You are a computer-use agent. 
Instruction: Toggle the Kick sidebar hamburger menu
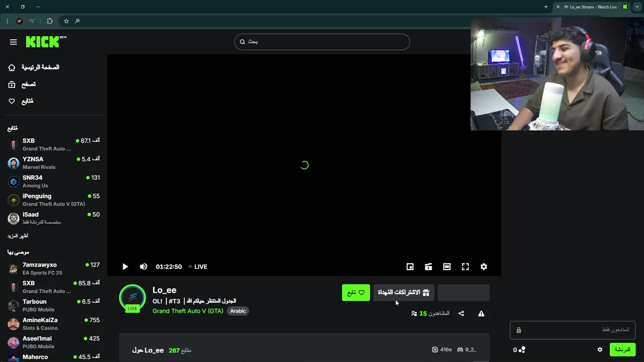(x=14, y=42)
